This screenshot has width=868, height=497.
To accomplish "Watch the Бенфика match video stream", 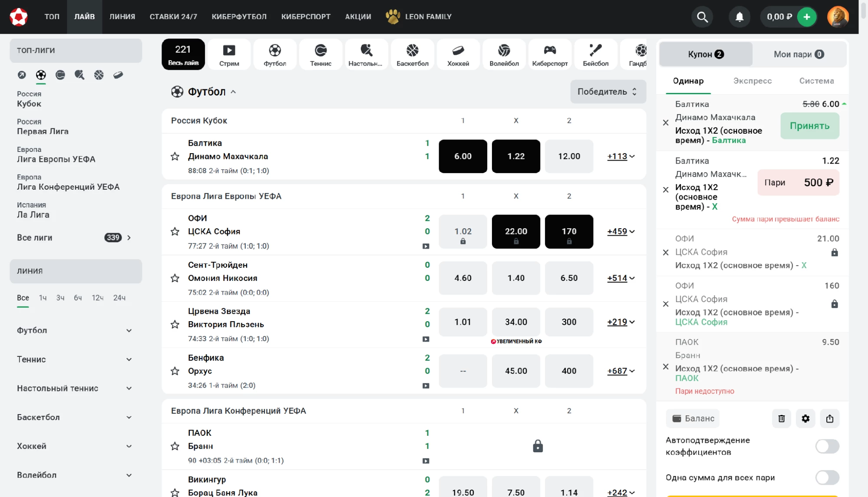I will coord(426,386).
